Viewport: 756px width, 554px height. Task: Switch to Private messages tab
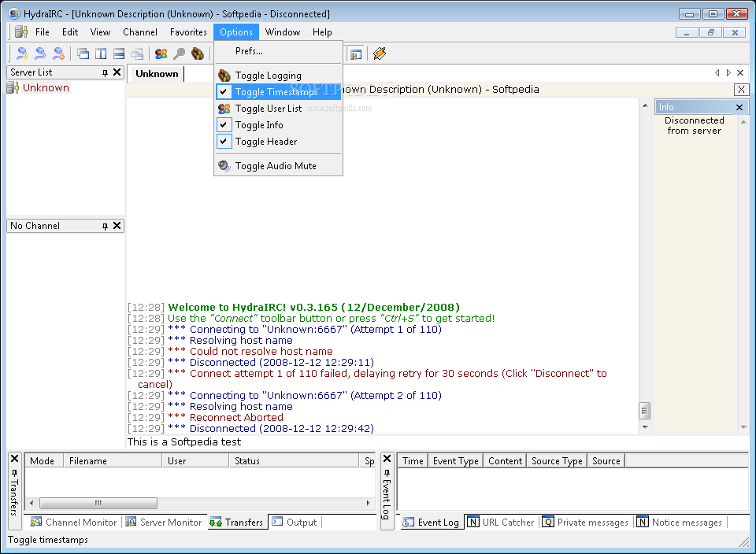coord(585,523)
